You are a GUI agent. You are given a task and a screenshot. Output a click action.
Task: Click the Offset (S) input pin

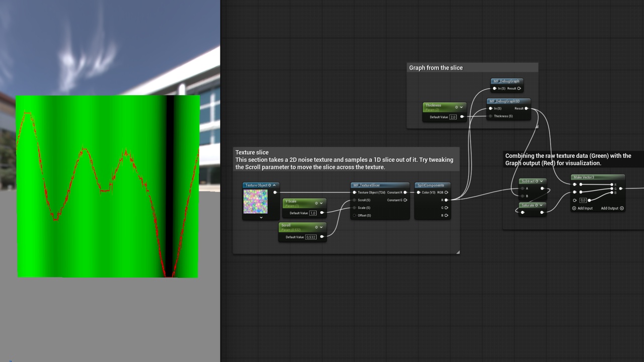[354, 215]
